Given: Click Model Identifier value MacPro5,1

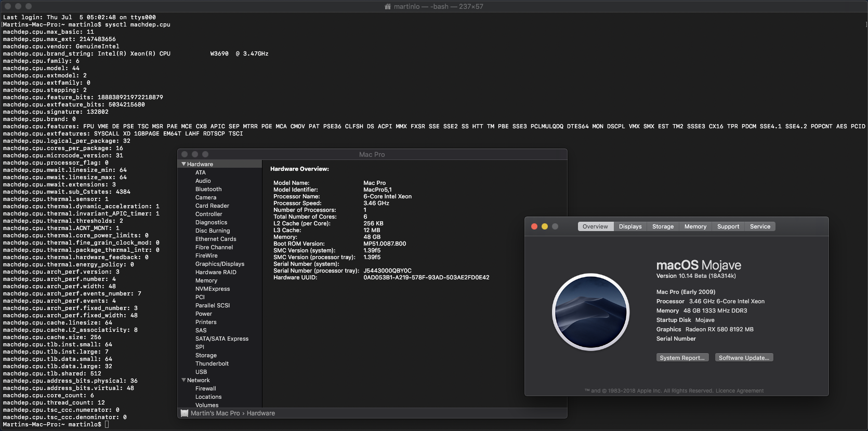Looking at the screenshot, I should [x=377, y=190].
